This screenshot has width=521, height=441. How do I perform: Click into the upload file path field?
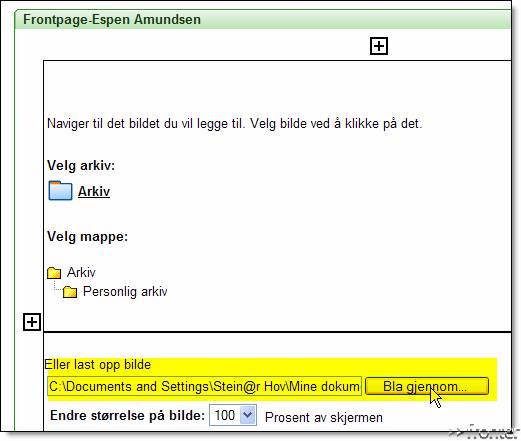click(204, 386)
